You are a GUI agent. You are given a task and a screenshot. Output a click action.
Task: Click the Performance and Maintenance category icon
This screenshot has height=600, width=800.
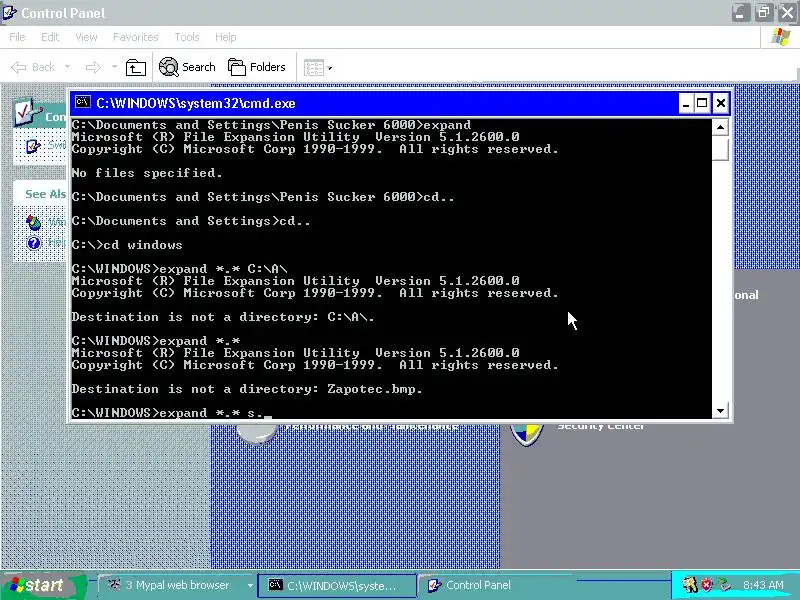(257, 434)
